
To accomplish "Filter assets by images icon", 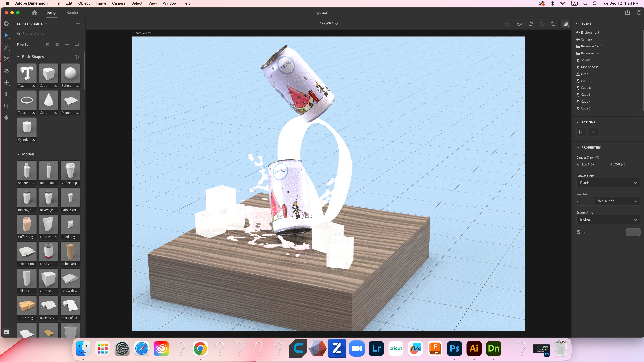I will (x=77, y=45).
